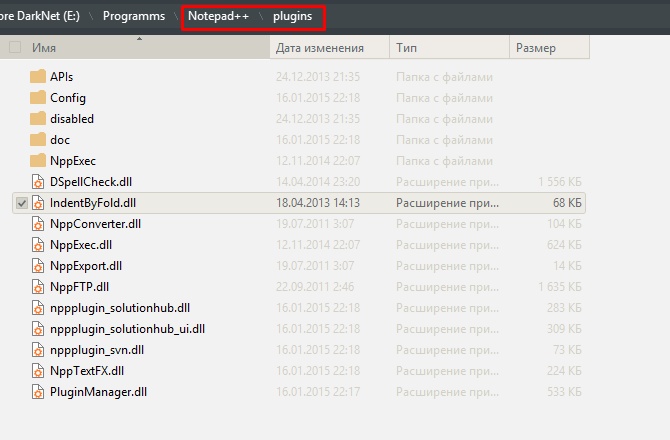Expand breadcrumb separator after DarkNet (E:)
Screen dimensions: 670x440
91,17
